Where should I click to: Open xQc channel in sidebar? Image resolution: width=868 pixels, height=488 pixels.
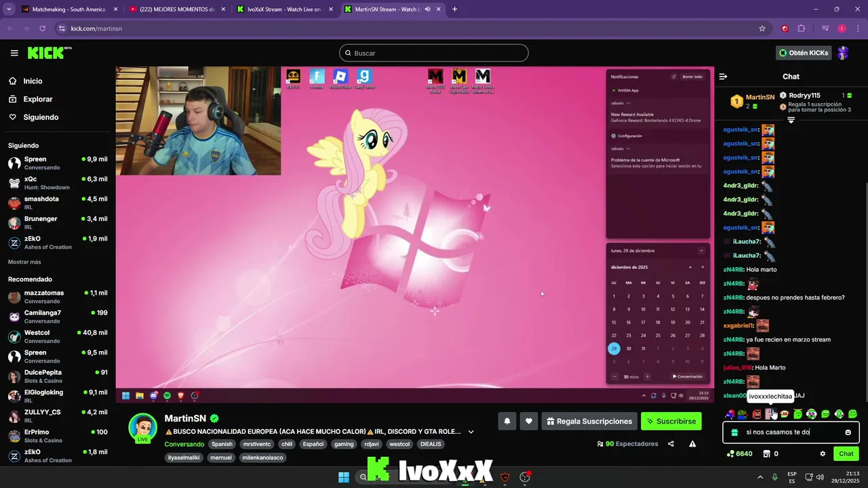(58, 183)
